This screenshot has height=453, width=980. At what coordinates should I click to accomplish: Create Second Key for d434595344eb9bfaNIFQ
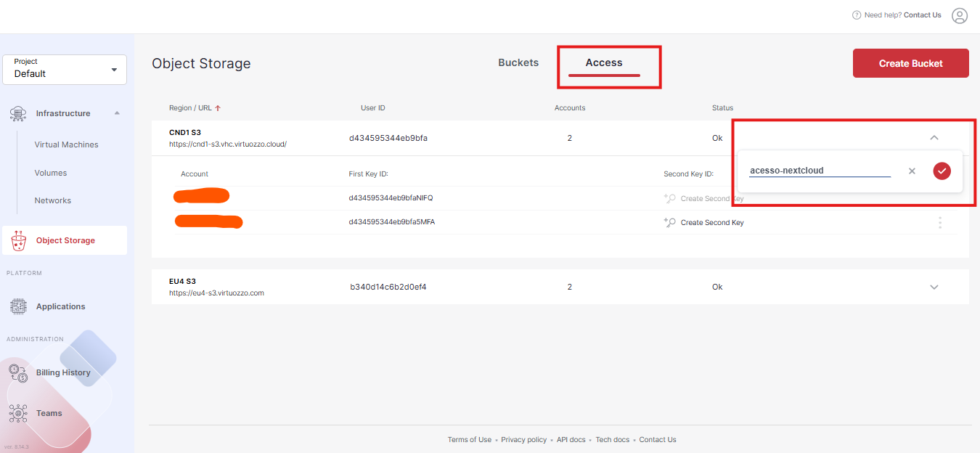pos(712,198)
